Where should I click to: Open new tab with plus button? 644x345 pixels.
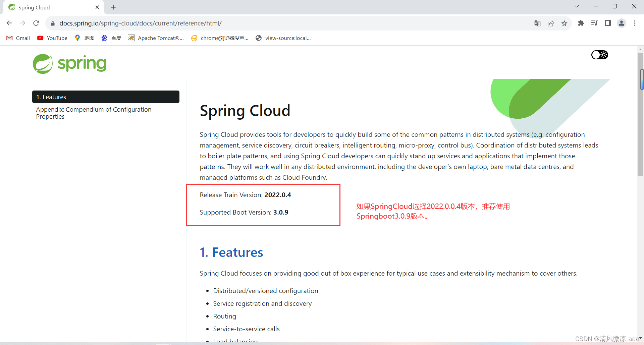click(x=113, y=7)
